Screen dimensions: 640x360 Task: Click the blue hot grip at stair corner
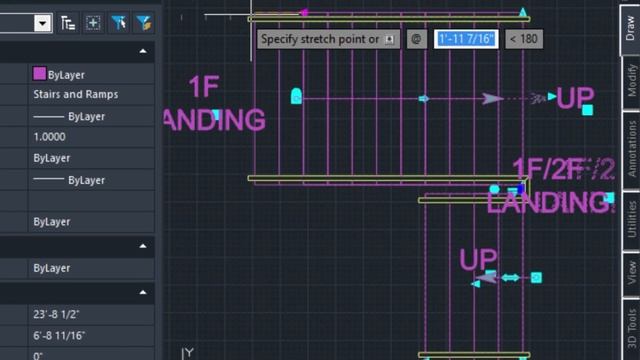tap(521, 189)
